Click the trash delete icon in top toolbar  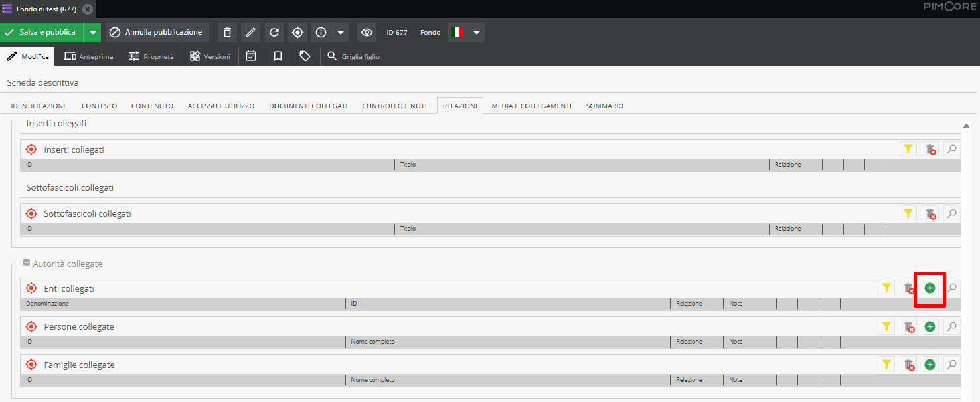point(228,32)
